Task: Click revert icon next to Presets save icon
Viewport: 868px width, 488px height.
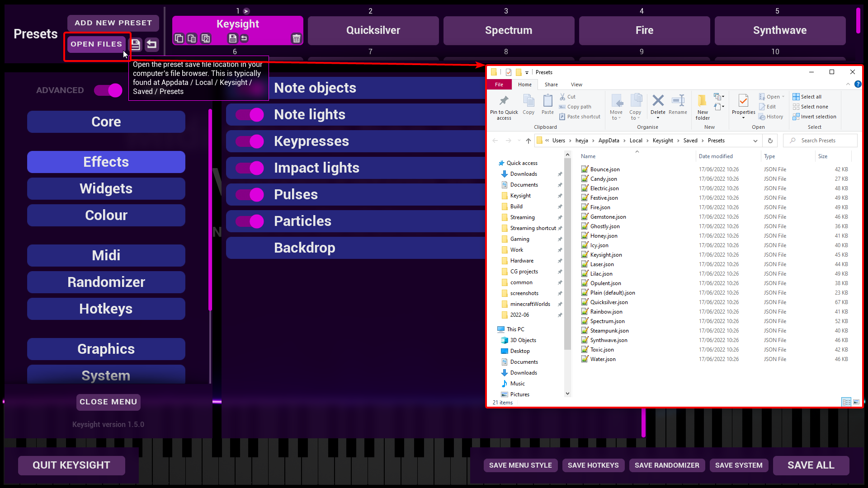Action: click(x=152, y=44)
